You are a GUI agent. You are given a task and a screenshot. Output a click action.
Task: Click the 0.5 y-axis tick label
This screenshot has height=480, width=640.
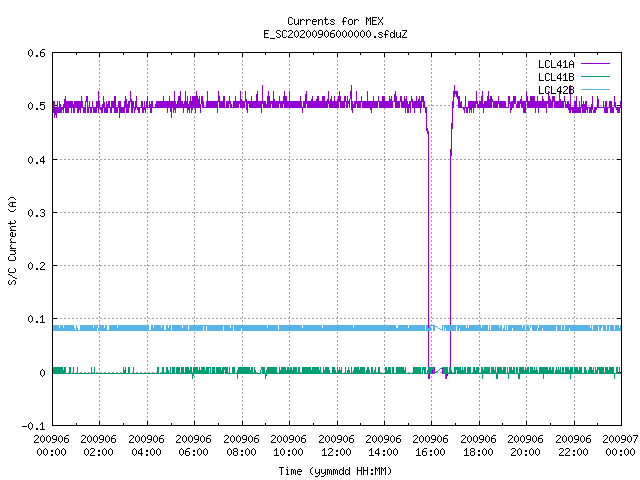click(36, 106)
